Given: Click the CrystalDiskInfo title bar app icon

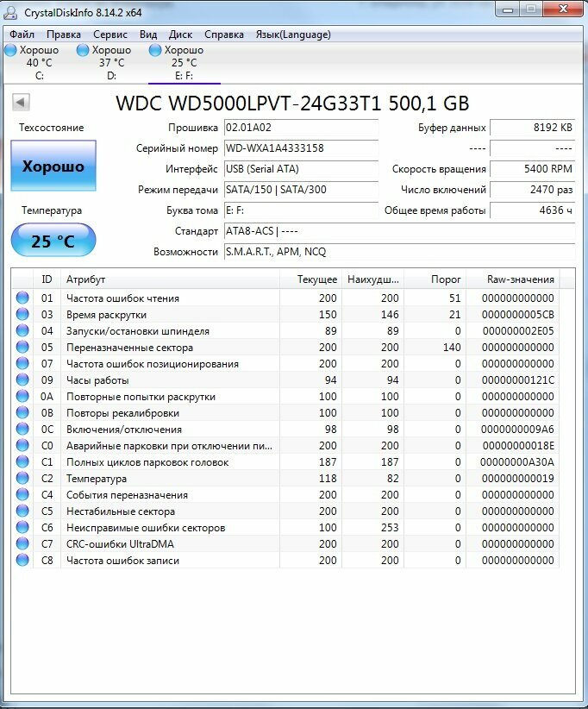Looking at the screenshot, I should (11, 12).
